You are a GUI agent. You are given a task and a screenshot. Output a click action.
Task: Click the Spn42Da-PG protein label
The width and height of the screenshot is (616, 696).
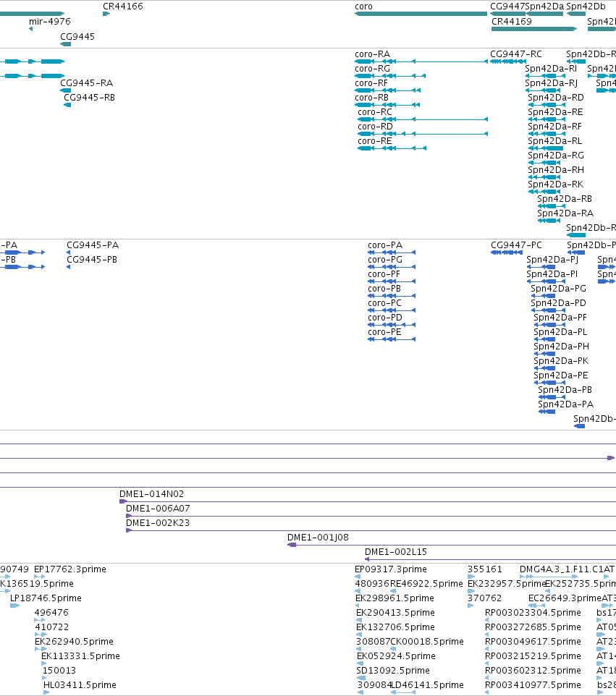pyautogui.click(x=558, y=288)
